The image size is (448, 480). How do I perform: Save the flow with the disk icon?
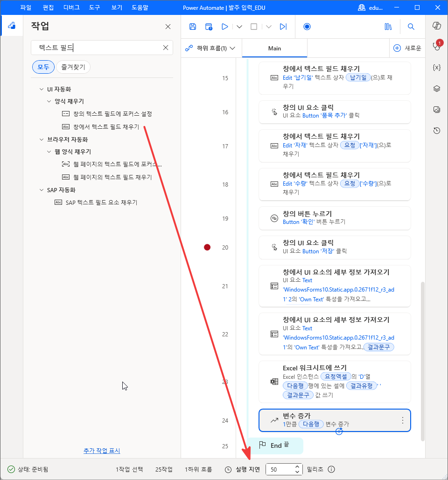point(193,27)
